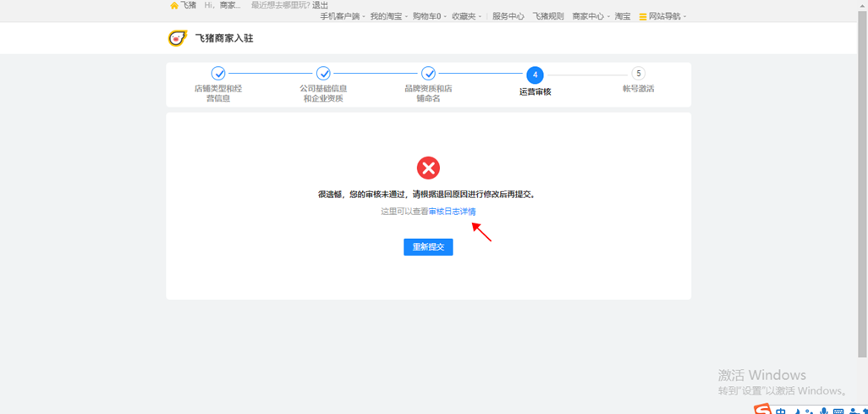The image size is (868, 414).
Task: Click the 最近想去哪里玩? text
Action: tap(281, 5)
